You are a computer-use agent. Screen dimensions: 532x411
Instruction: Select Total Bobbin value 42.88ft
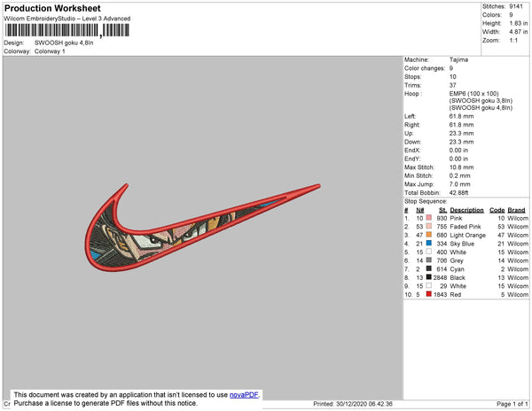[x=458, y=193]
